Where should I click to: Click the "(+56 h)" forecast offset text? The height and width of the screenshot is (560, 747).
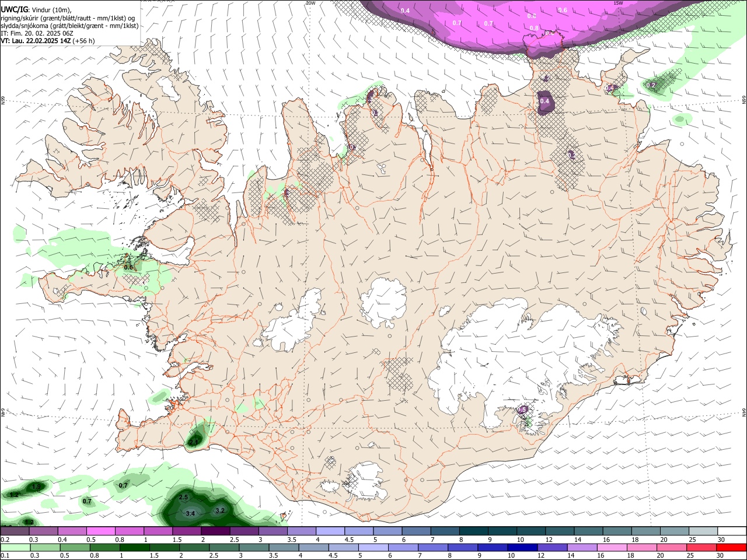[83, 41]
